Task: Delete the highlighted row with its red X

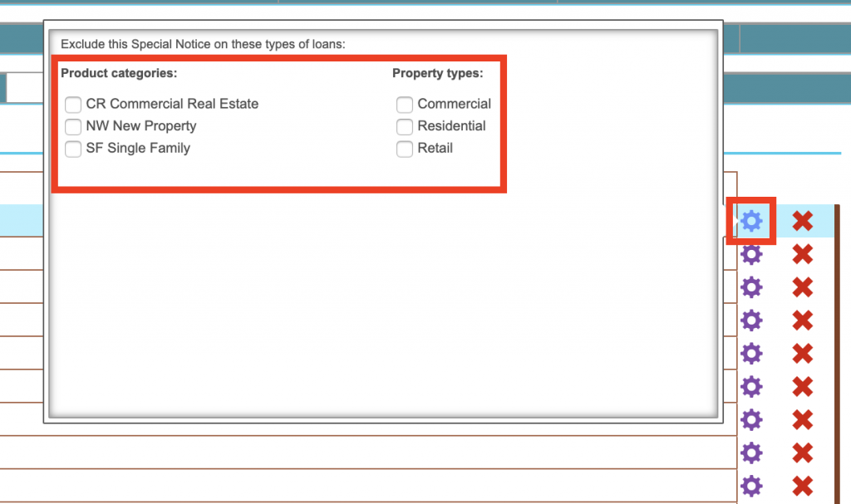Action: pyautogui.click(x=802, y=221)
